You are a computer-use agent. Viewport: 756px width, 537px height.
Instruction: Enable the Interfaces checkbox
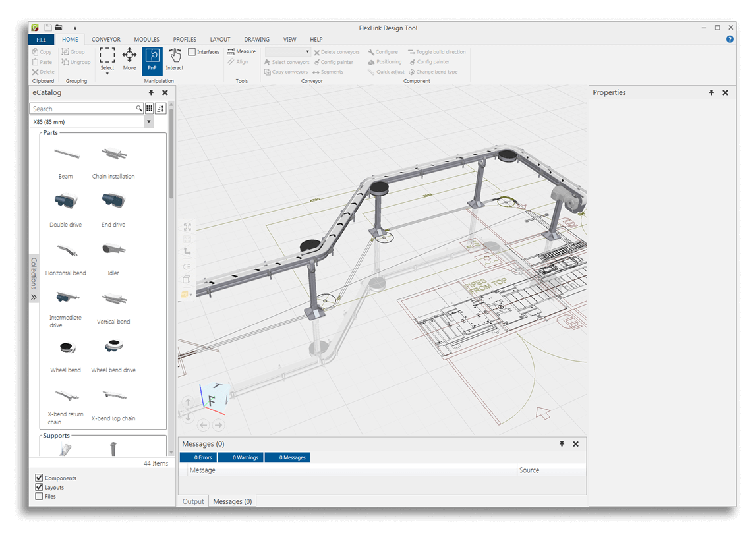(x=192, y=51)
